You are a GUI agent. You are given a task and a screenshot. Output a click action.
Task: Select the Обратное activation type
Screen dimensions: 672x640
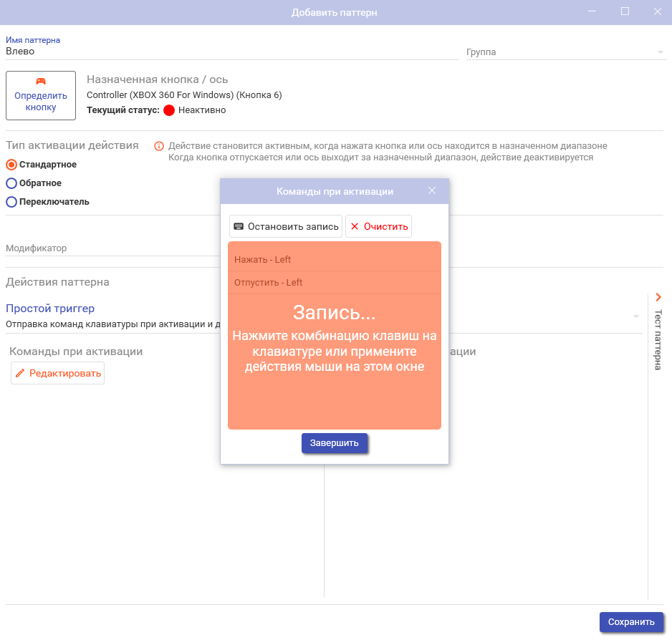point(11,183)
